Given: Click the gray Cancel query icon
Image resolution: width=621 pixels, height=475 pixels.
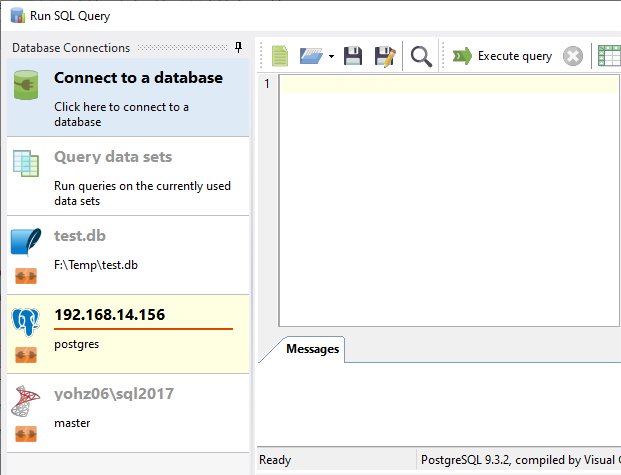Looking at the screenshot, I should click(573, 56).
